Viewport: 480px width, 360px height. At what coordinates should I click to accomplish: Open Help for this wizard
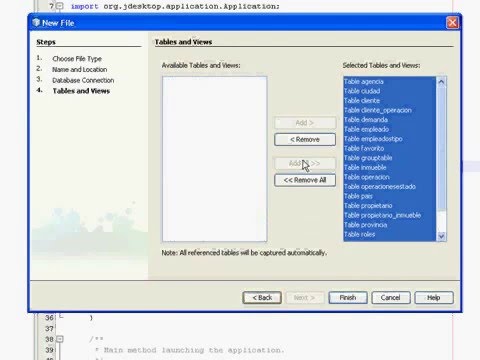434,298
